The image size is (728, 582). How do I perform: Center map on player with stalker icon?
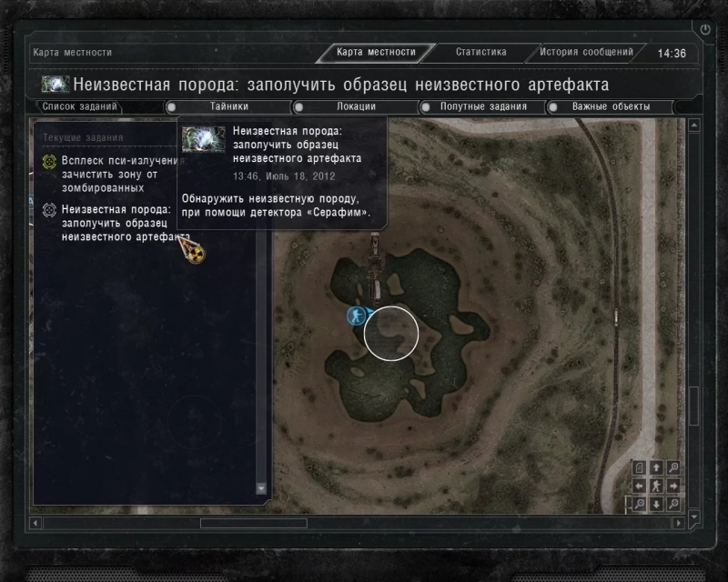pos(656,486)
